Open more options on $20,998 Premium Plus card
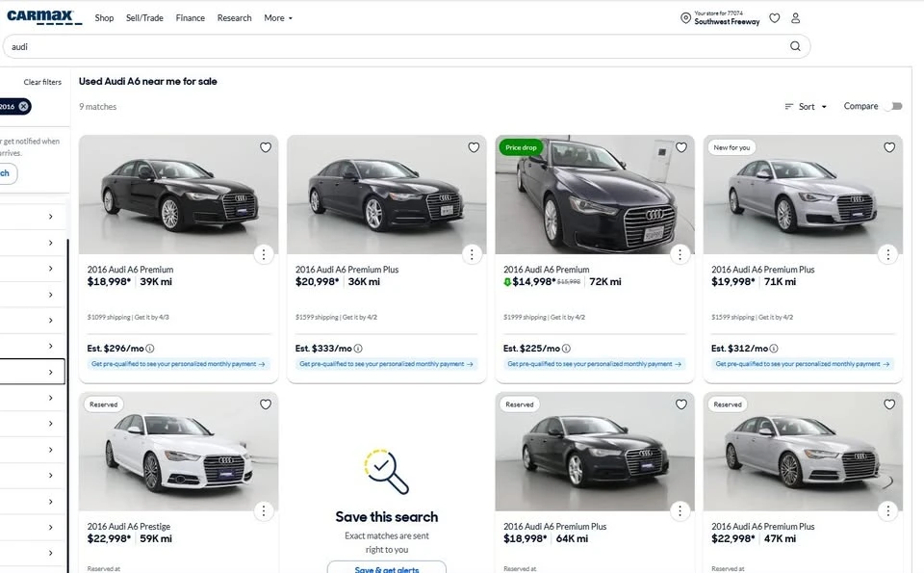 (x=472, y=254)
